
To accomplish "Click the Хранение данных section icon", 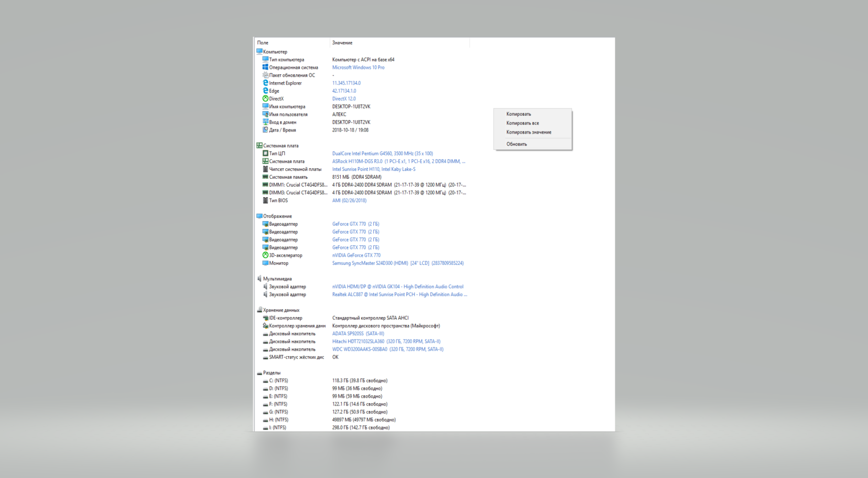I will 259,310.
